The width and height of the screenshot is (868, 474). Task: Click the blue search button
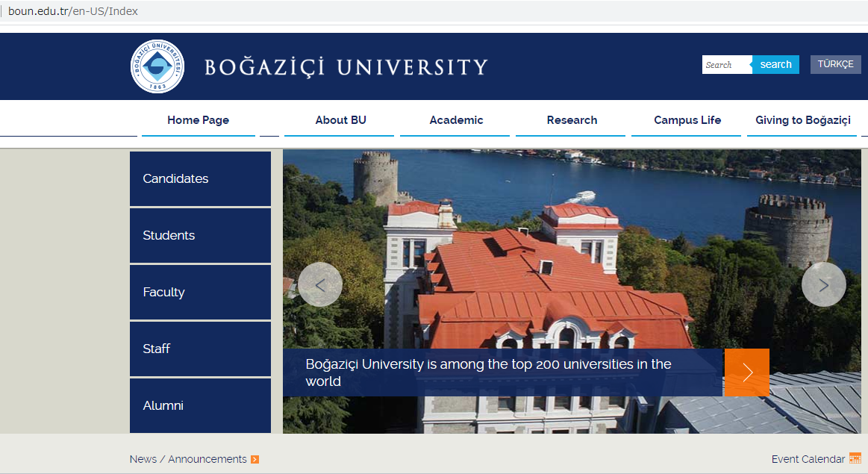(775, 64)
